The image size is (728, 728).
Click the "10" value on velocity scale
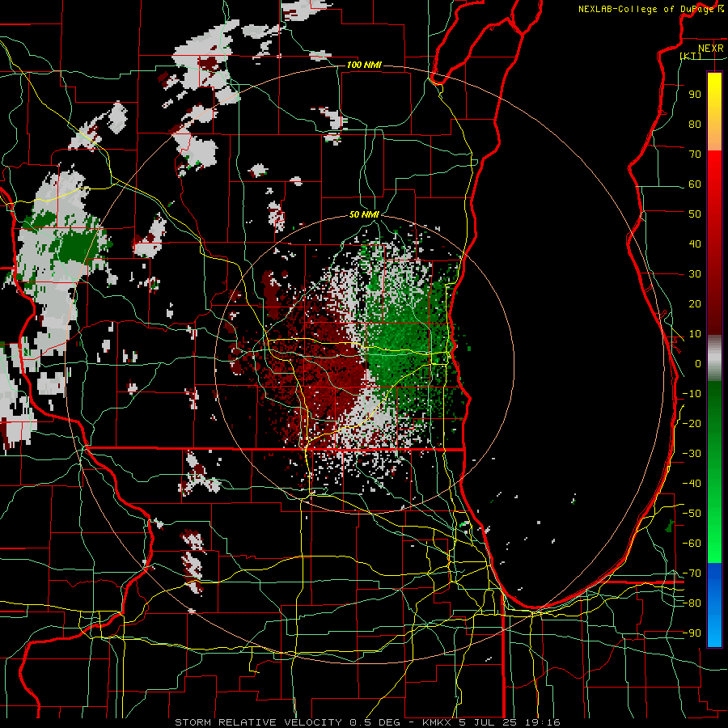pyautogui.click(x=695, y=334)
